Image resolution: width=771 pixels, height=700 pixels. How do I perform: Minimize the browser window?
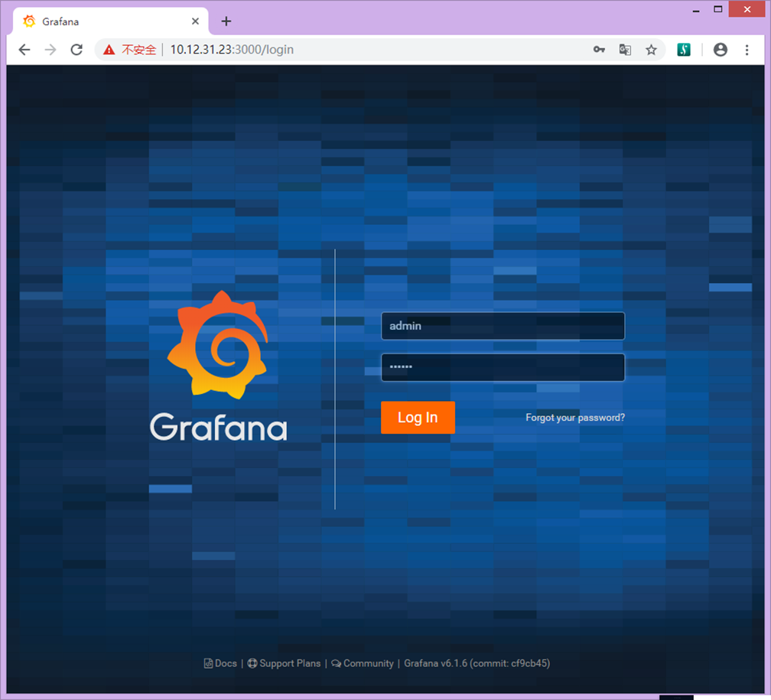click(696, 10)
